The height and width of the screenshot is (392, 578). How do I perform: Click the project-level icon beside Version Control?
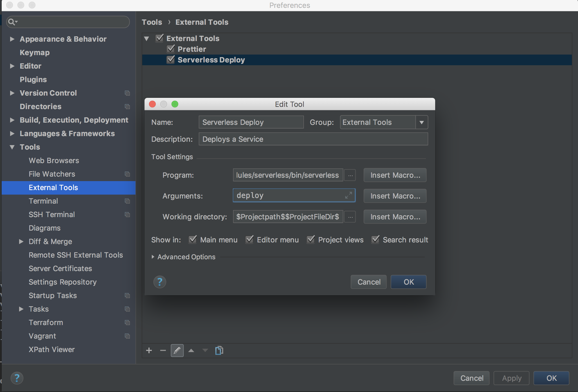127,93
